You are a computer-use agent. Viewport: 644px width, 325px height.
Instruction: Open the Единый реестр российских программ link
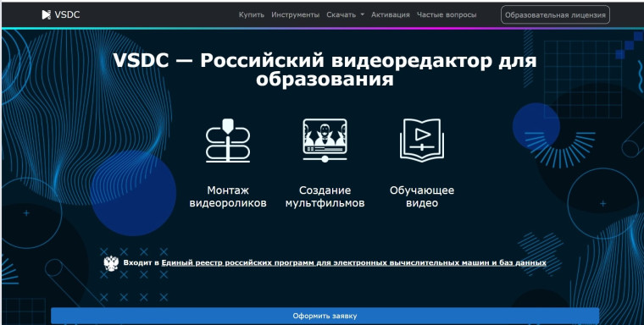353,262
